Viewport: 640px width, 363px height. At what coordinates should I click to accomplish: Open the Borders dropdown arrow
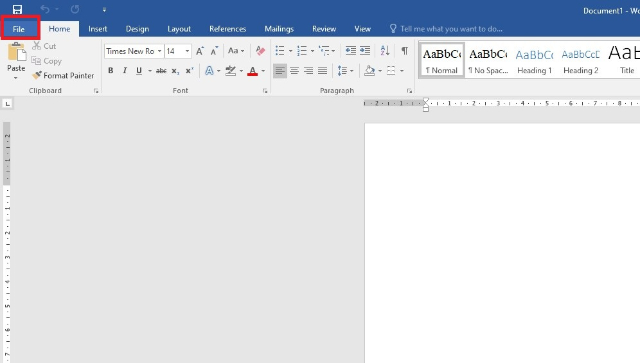tap(402, 71)
